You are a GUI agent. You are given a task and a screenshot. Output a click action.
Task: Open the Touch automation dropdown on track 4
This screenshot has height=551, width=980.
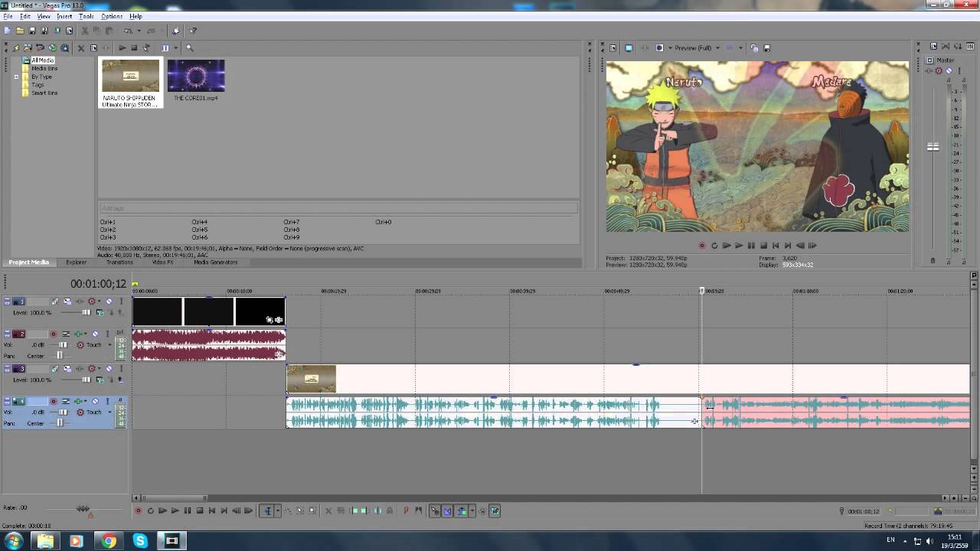(x=109, y=412)
